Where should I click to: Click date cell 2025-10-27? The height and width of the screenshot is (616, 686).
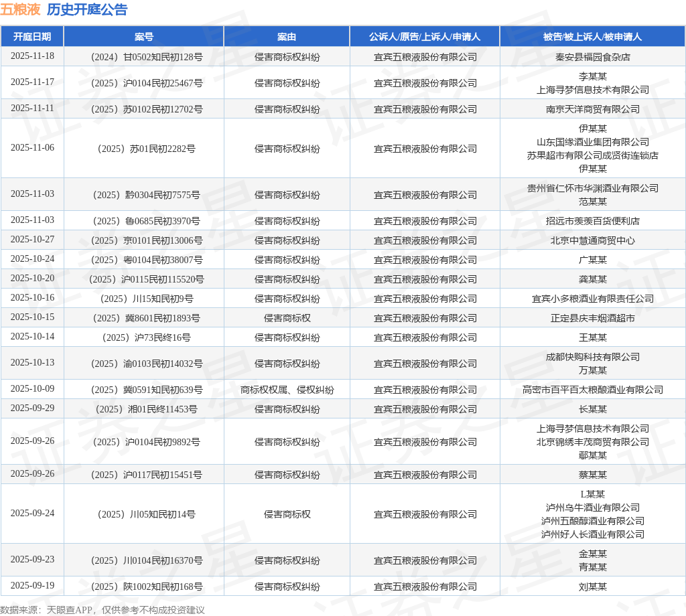[32, 240]
